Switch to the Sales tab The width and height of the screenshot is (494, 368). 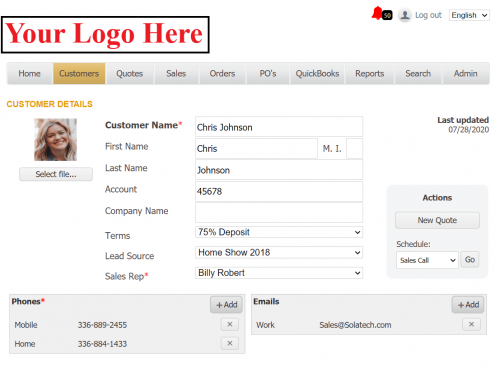pos(176,73)
